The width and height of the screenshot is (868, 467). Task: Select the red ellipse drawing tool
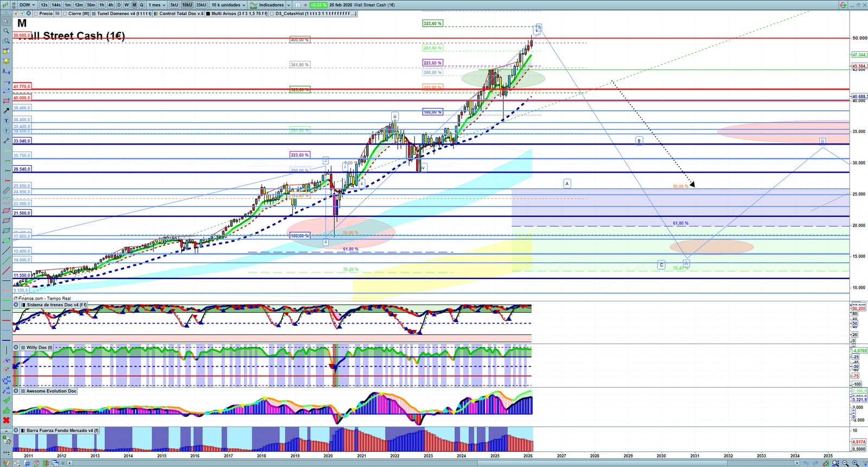pyautogui.click(x=6, y=211)
